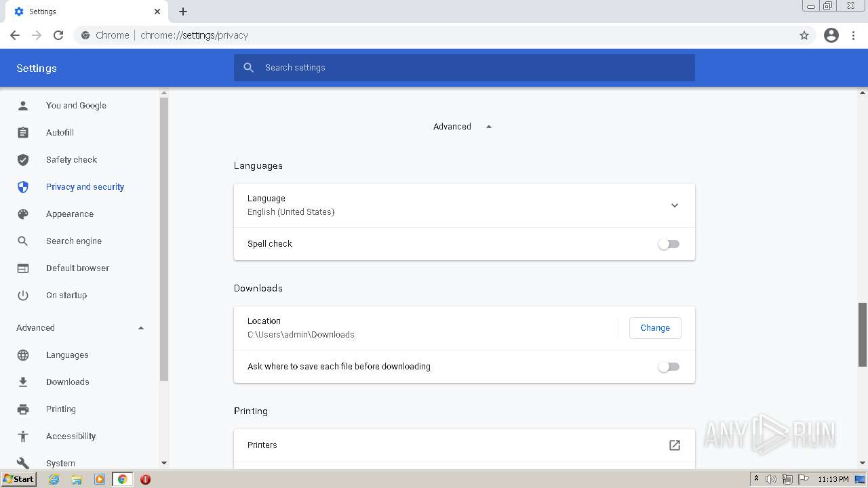The image size is (868, 488).
Task: Open a new tab with plus button
Action: 183,12
